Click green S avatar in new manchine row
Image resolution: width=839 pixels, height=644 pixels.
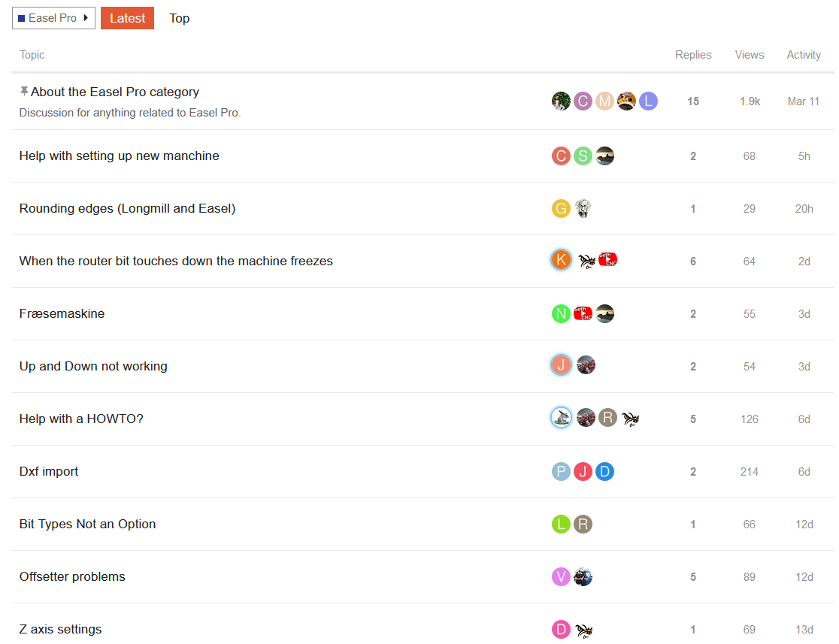click(x=583, y=156)
